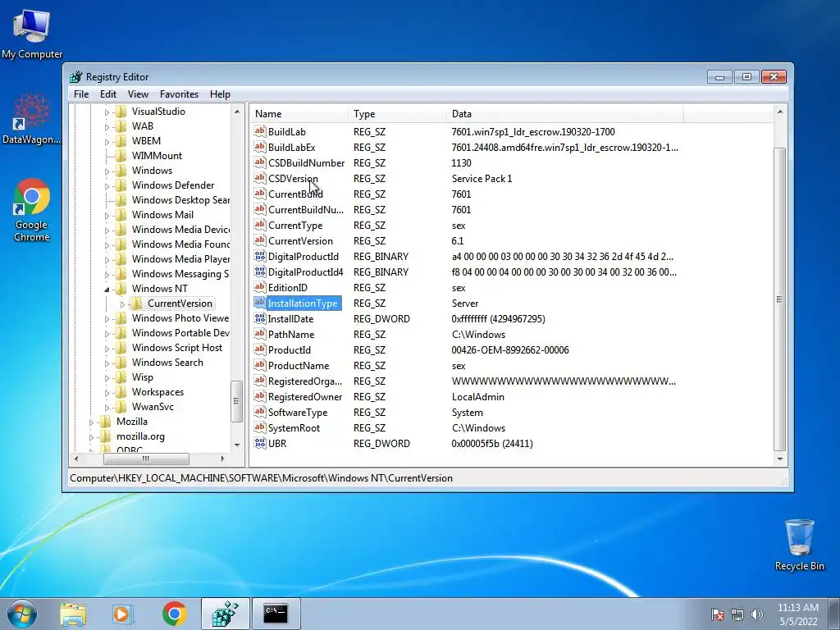Click tree pane scroll-down arrow
Image resolution: width=840 pixels, height=630 pixels.
click(237, 445)
